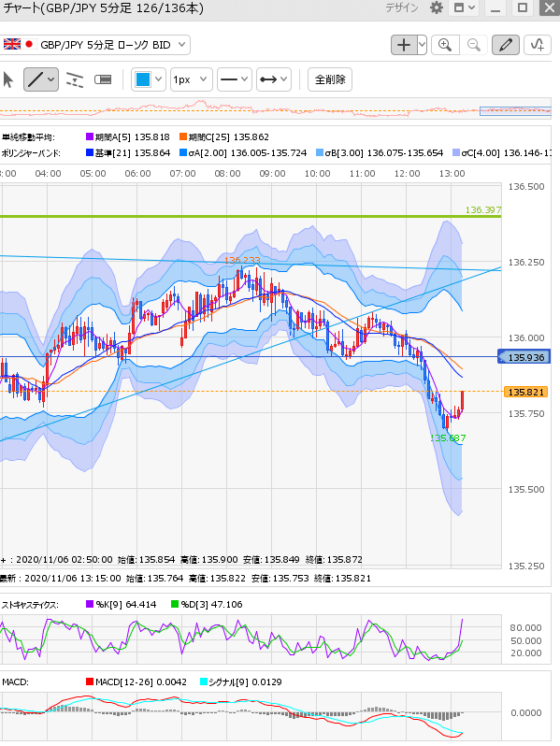Open the GBP/JPY 5分足 ローソク BID selector
This screenshot has height=746, width=560.
tap(95, 45)
